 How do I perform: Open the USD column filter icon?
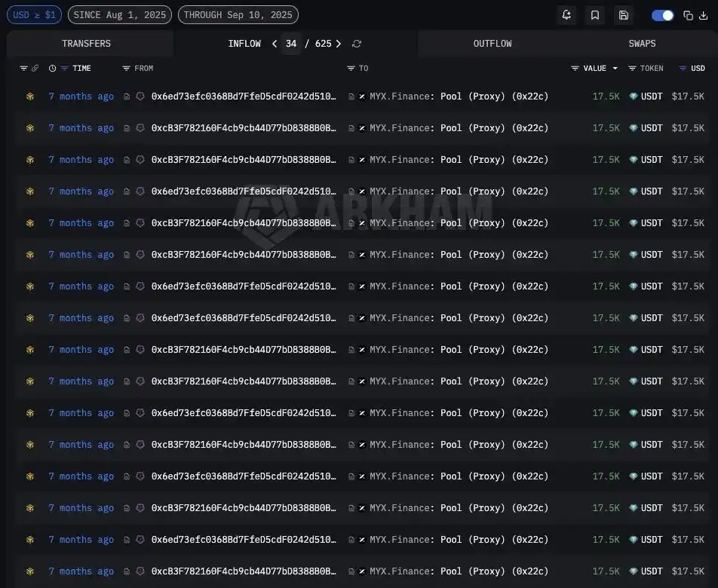click(x=683, y=68)
